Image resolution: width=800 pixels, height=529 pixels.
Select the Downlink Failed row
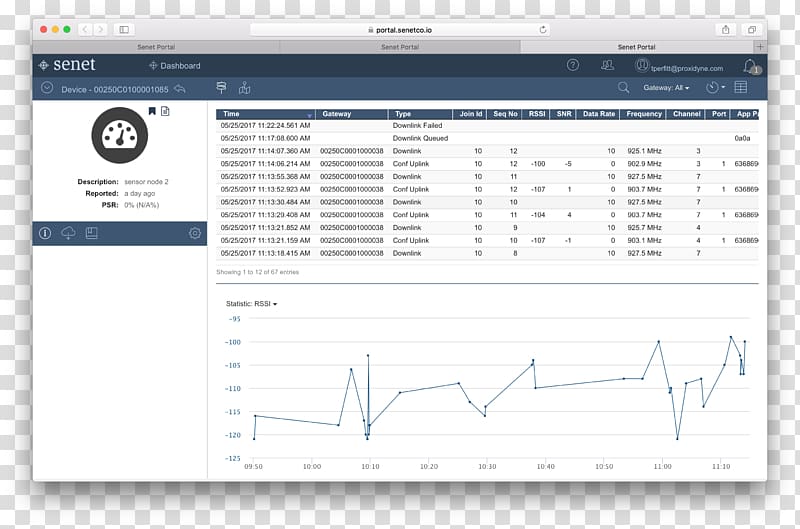[487, 125]
